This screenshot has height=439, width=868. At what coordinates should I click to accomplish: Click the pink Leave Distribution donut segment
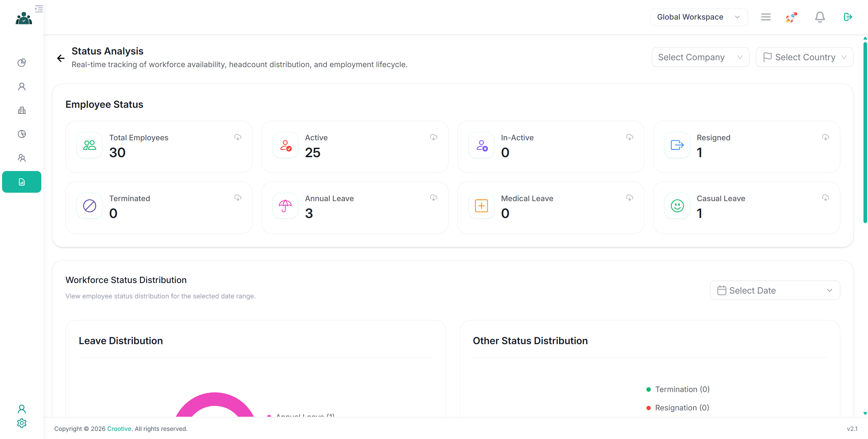215,399
